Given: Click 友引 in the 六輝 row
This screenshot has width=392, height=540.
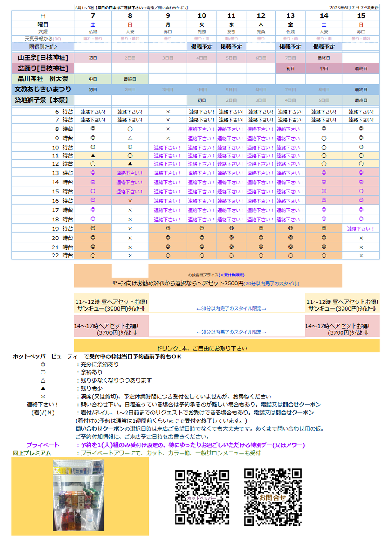Looking at the screenshot, I should pyautogui.click(x=231, y=31).
